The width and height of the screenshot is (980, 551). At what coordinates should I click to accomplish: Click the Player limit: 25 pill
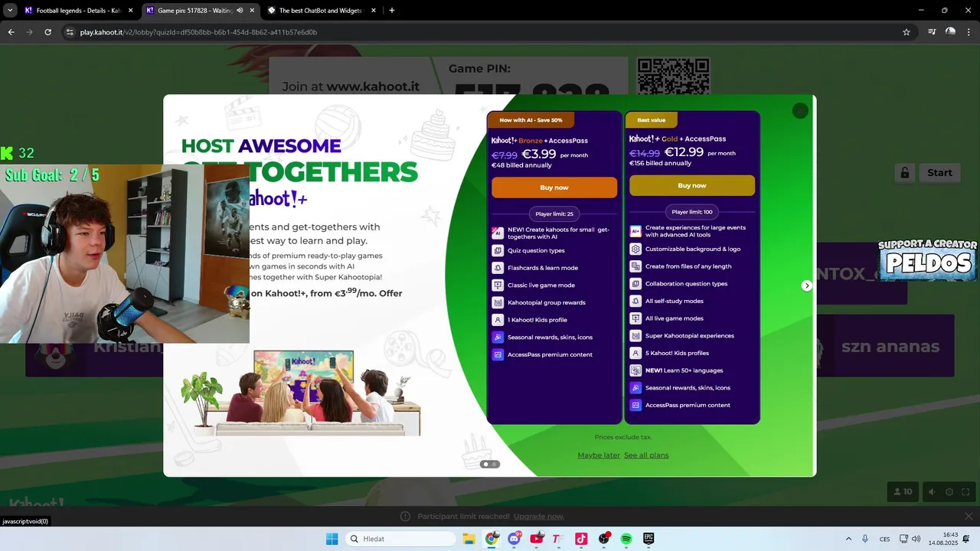pyautogui.click(x=554, y=214)
